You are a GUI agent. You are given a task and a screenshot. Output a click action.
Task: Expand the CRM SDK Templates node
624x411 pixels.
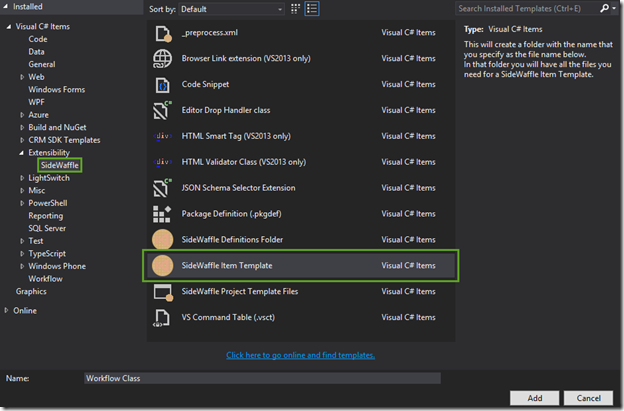click(22, 140)
